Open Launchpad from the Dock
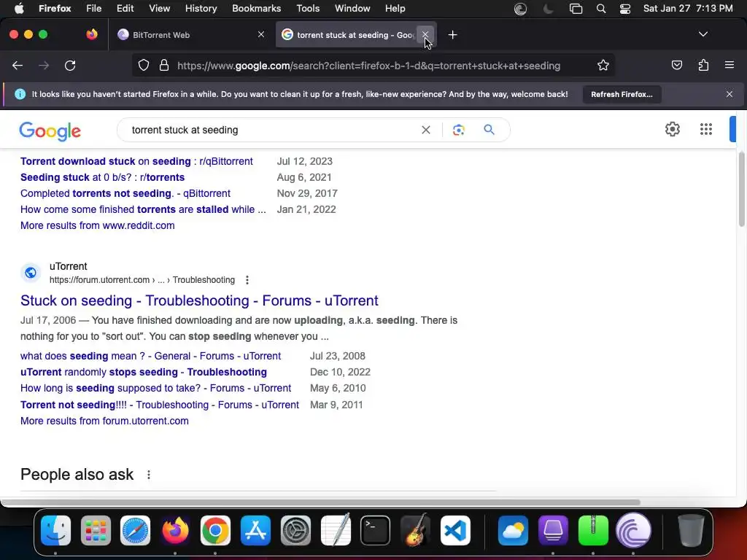Viewport: 747px width, 560px height. (96, 530)
